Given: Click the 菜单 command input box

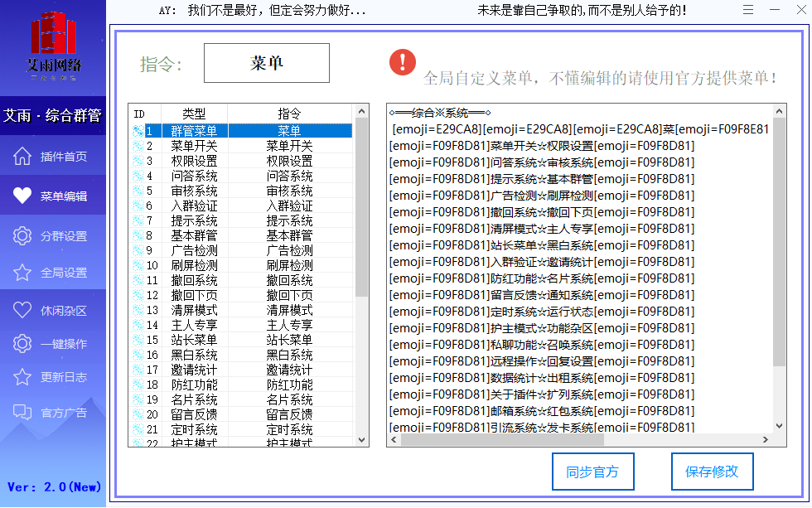Looking at the screenshot, I should point(267,63).
